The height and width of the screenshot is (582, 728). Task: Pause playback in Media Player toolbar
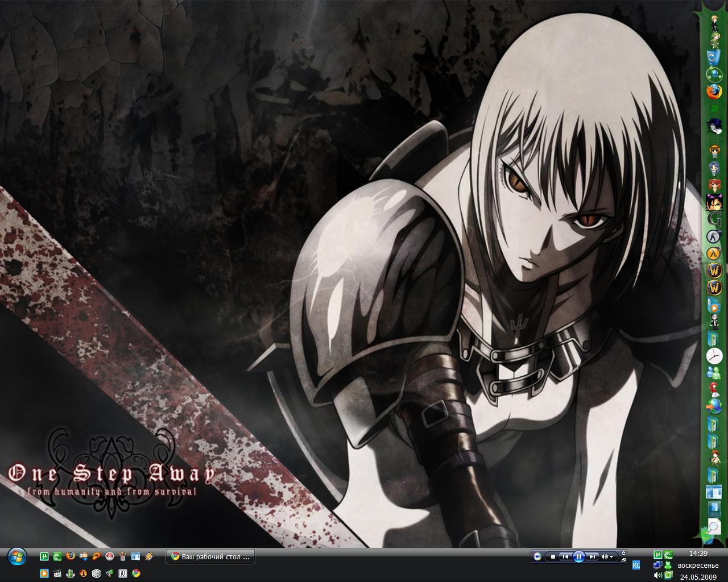[x=579, y=556]
